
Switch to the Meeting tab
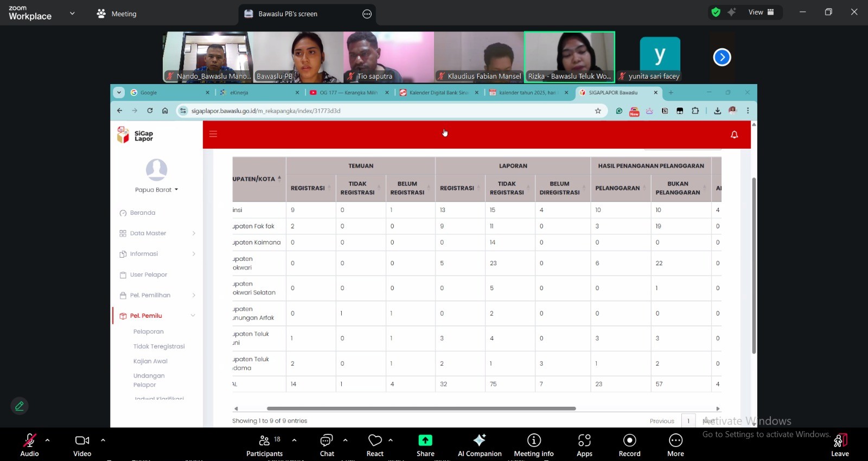pyautogui.click(x=117, y=14)
